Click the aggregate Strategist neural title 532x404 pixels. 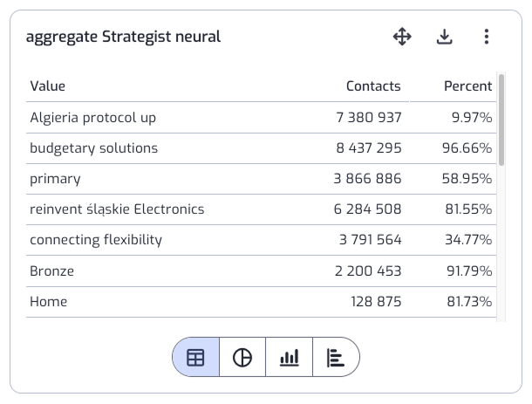point(123,37)
